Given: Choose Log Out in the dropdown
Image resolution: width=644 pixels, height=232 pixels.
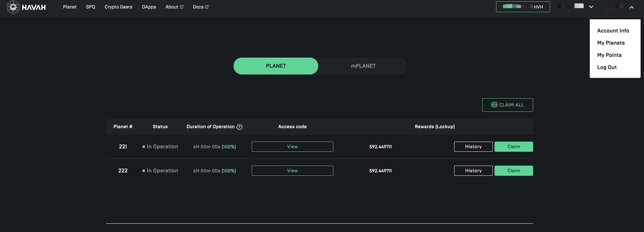Looking at the screenshot, I should point(607,67).
